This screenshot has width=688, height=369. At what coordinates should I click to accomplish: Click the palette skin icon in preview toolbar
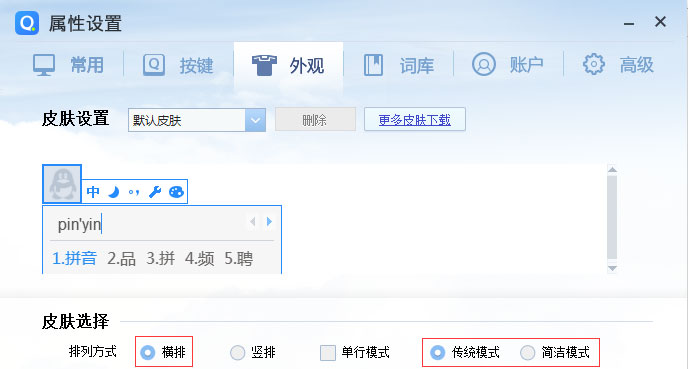tap(176, 192)
